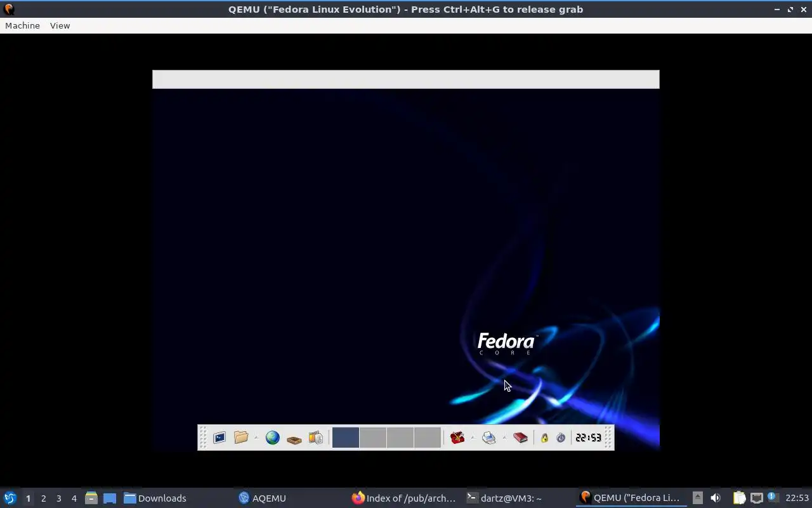Click the logout power icon in Fedora panel
Image resolution: width=812 pixels, height=508 pixels.
pos(561,438)
